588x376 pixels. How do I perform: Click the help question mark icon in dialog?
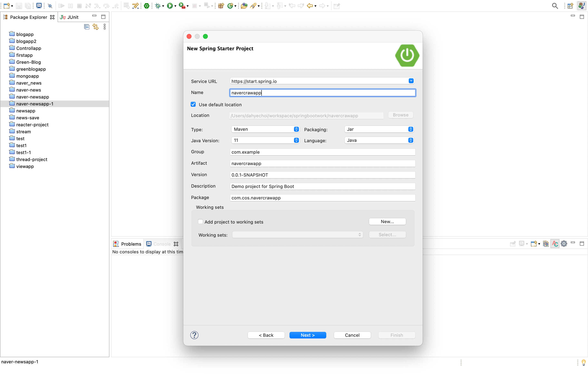(x=194, y=335)
